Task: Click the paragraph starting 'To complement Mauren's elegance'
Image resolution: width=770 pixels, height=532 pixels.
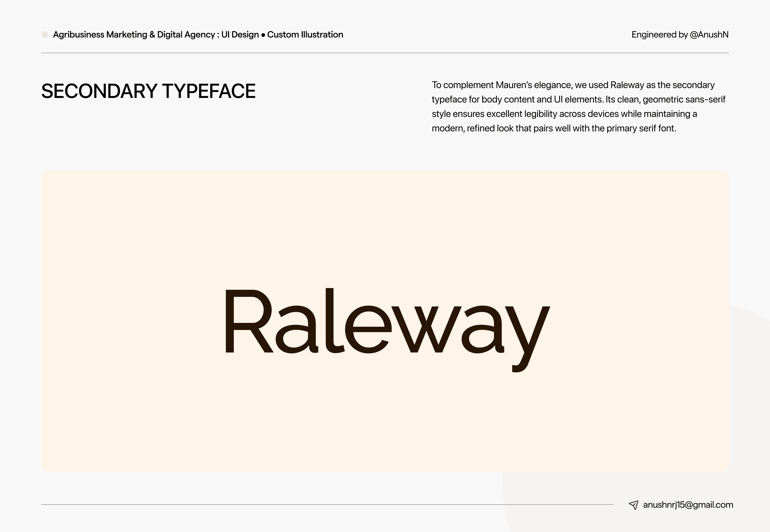Action: (x=579, y=107)
